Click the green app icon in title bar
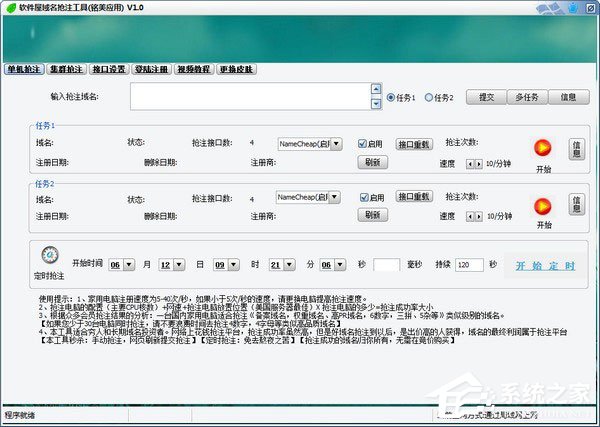The height and width of the screenshot is (427, 600). pyautogui.click(x=9, y=8)
